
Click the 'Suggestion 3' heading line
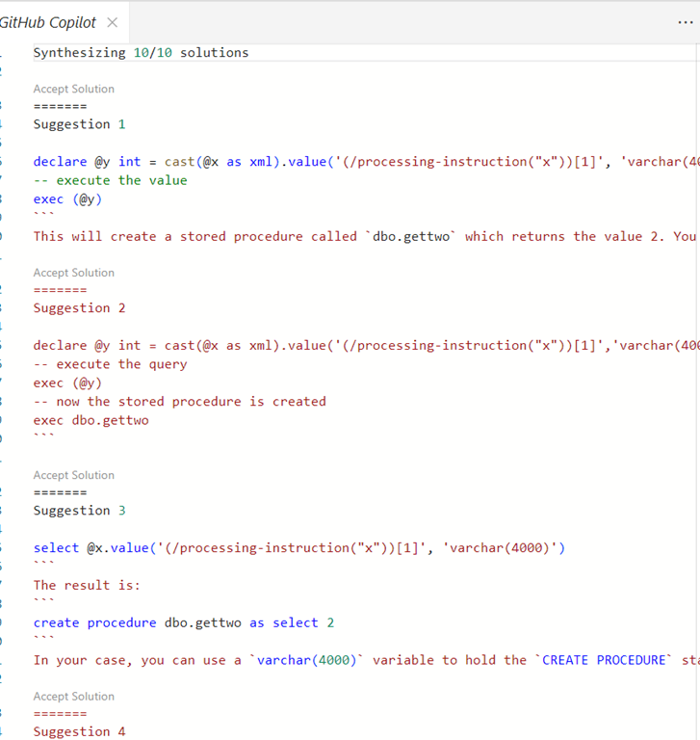(x=79, y=511)
